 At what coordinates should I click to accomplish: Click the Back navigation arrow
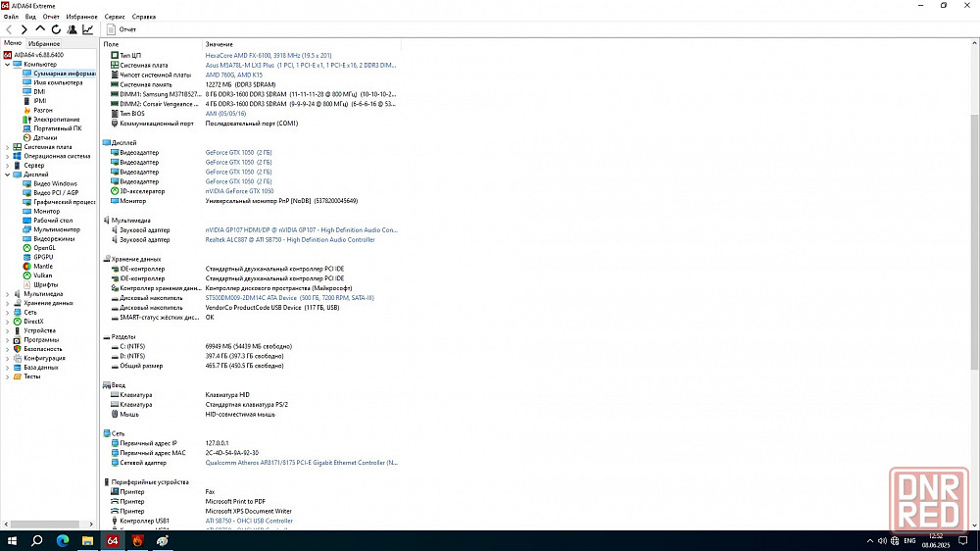point(9,29)
